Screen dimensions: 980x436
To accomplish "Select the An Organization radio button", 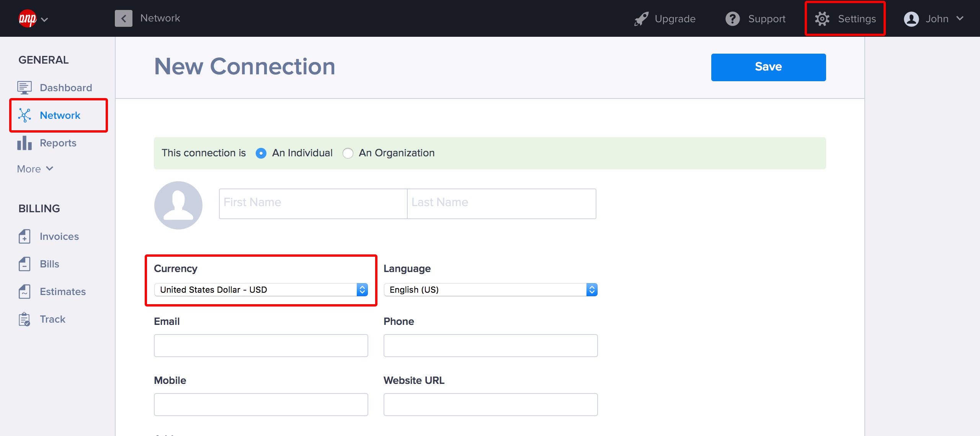I will pyautogui.click(x=348, y=153).
